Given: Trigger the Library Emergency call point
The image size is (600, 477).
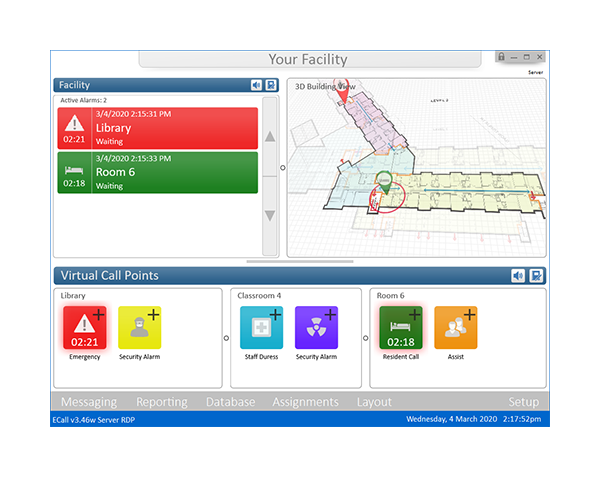Looking at the screenshot, I should point(84,328).
